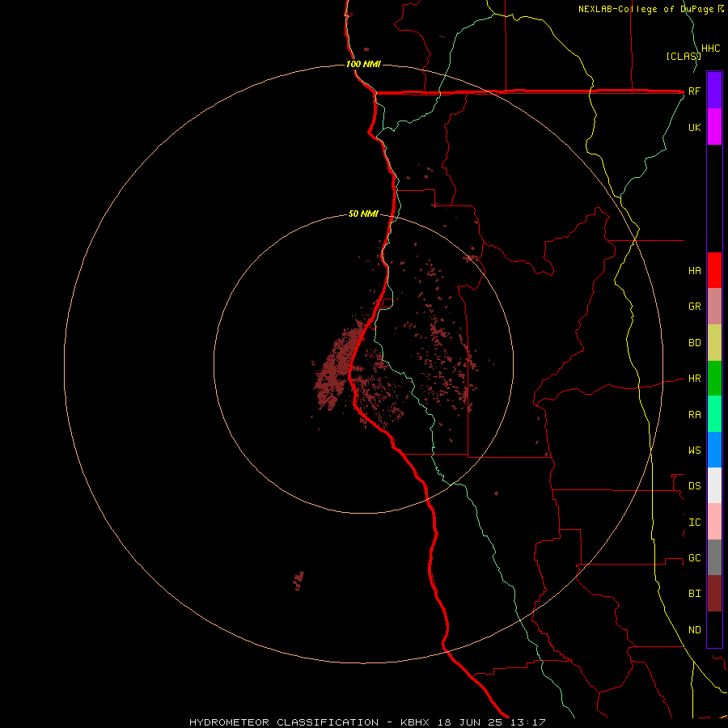Select the 'GR' legend label text
Screen dimensions: 728x728
pyautogui.click(x=694, y=307)
